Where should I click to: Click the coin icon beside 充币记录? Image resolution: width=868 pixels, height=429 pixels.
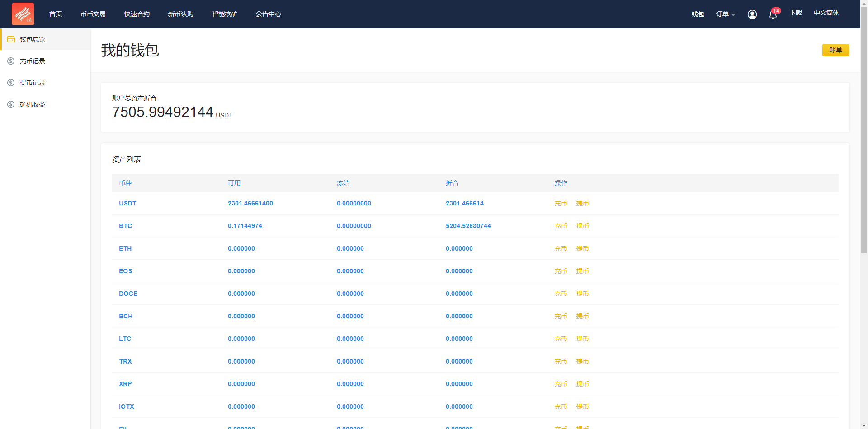coord(11,61)
